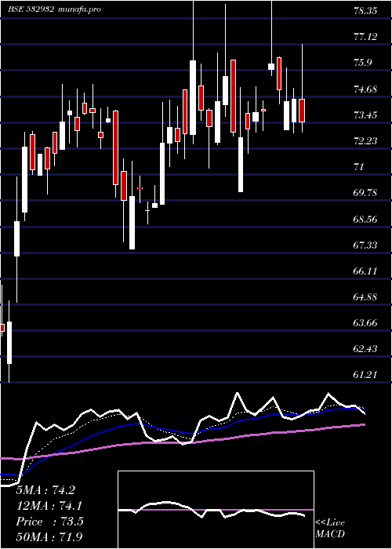Click the 64.88 price axis label
This screenshot has height=549, width=392.
tap(365, 297)
